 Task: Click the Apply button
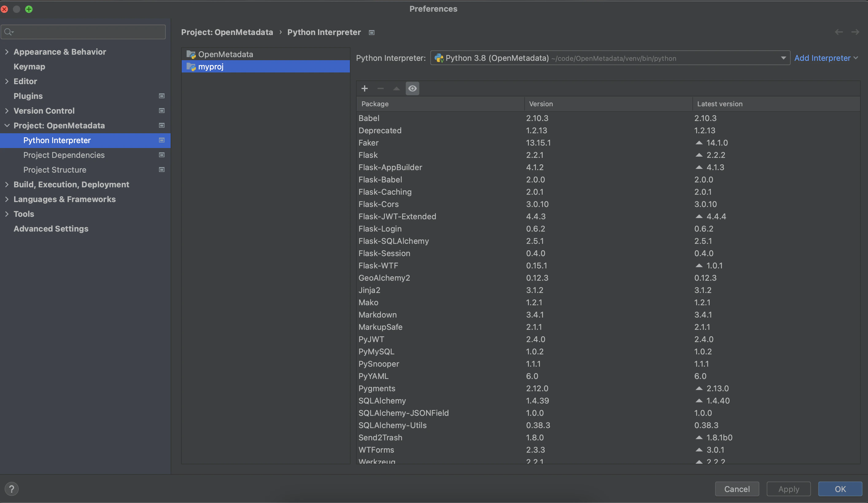point(789,489)
